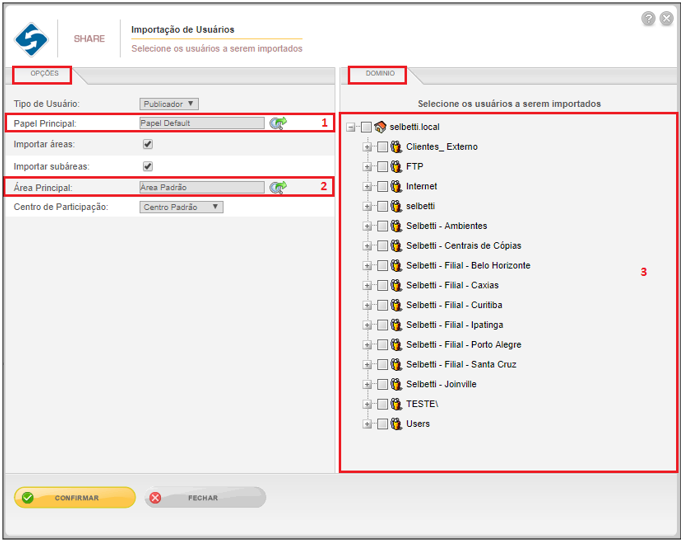
Task: Click the group icon beside FTP
Action: click(396, 166)
